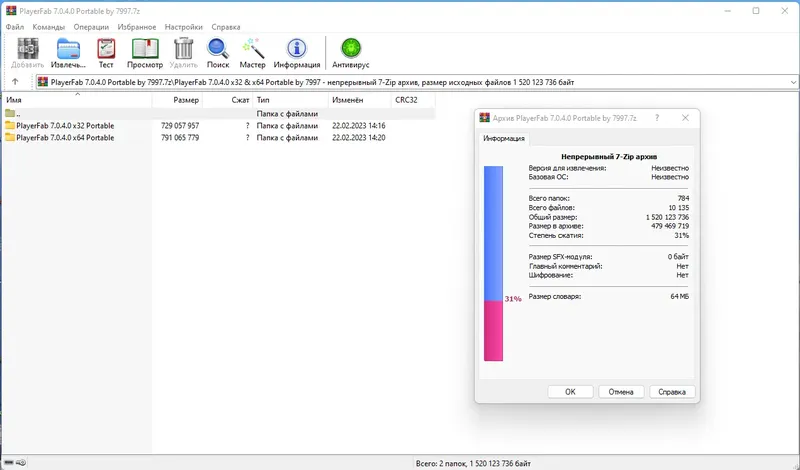
Task: Click the compression ratio bar in the dialog
Action: 493,263
